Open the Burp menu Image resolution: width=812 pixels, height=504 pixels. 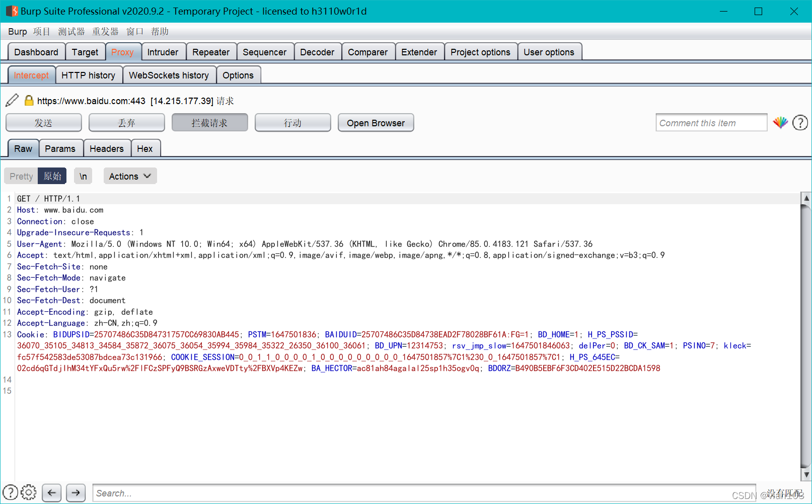pos(18,32)
